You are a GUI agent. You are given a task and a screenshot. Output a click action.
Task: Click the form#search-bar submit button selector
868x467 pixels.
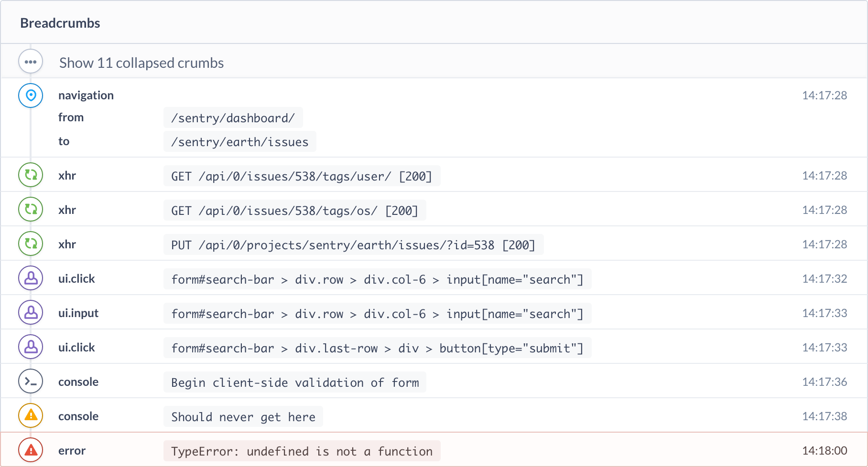377,348
